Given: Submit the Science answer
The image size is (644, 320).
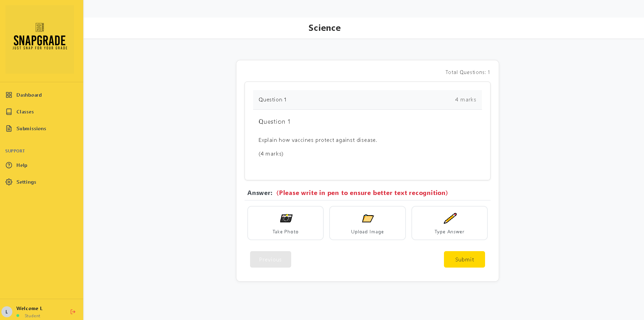Looking at the screenshot, I should (x=464, y=259).
